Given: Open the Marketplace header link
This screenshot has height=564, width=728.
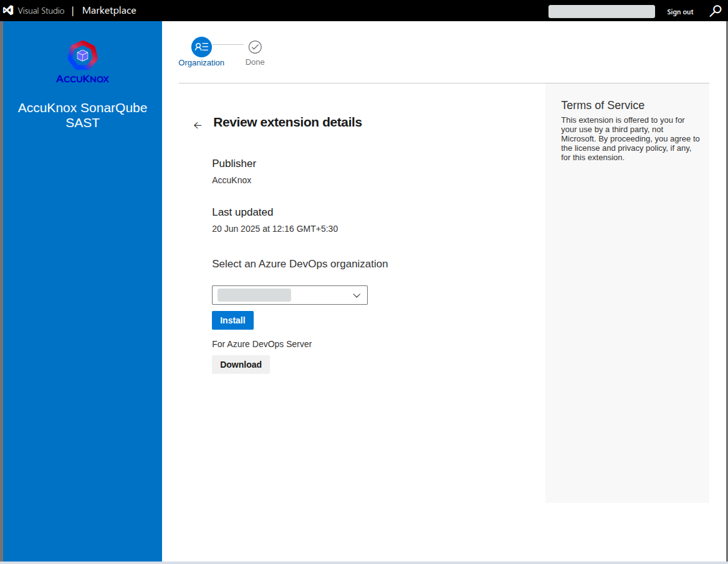Looking at the screenshot, I should click(x=109, y=10).
